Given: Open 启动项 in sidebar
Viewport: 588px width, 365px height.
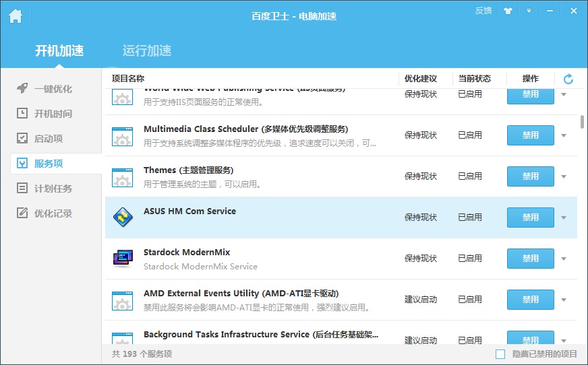Looking at the screenshot, I should pos(49,139).
